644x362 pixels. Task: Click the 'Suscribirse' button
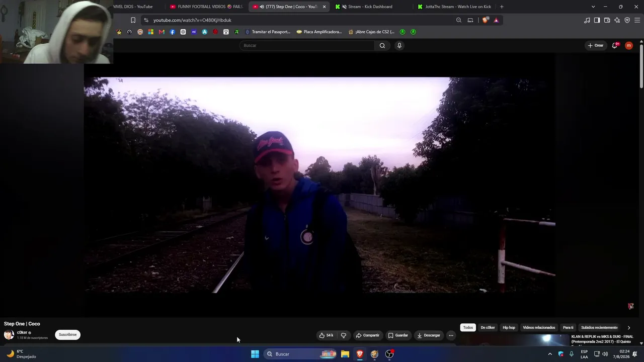coord(67,335)
